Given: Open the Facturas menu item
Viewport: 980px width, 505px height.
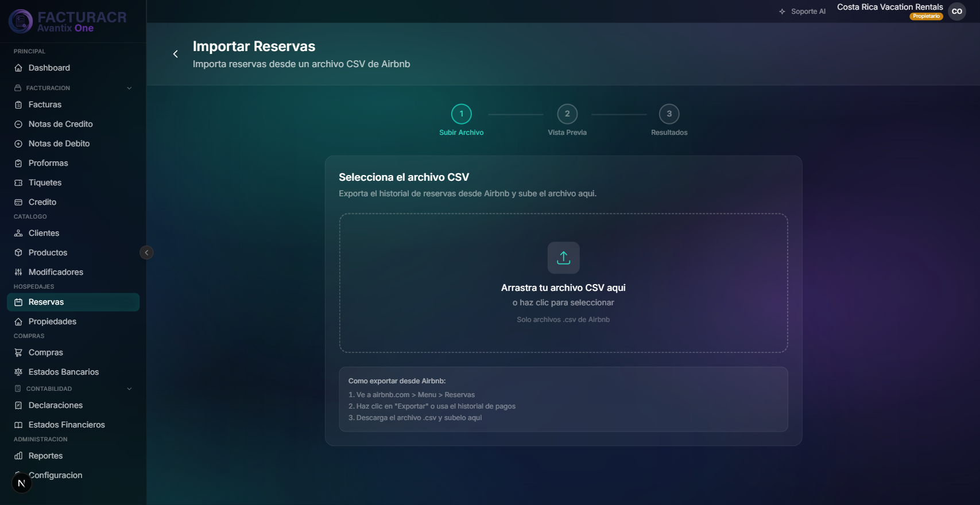Looking at the screenshot, I should [45, 104].
